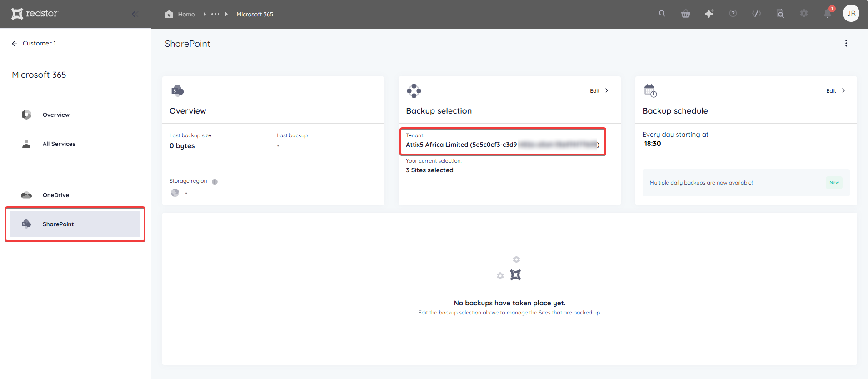
Task: Select SharePoint in the sidebar
Action: click(75, 224)
